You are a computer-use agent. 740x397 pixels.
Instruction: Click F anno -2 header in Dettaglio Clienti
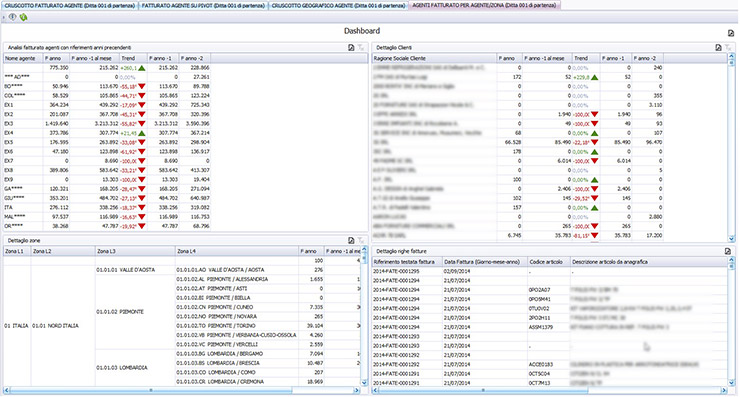(x=648, y=59)
